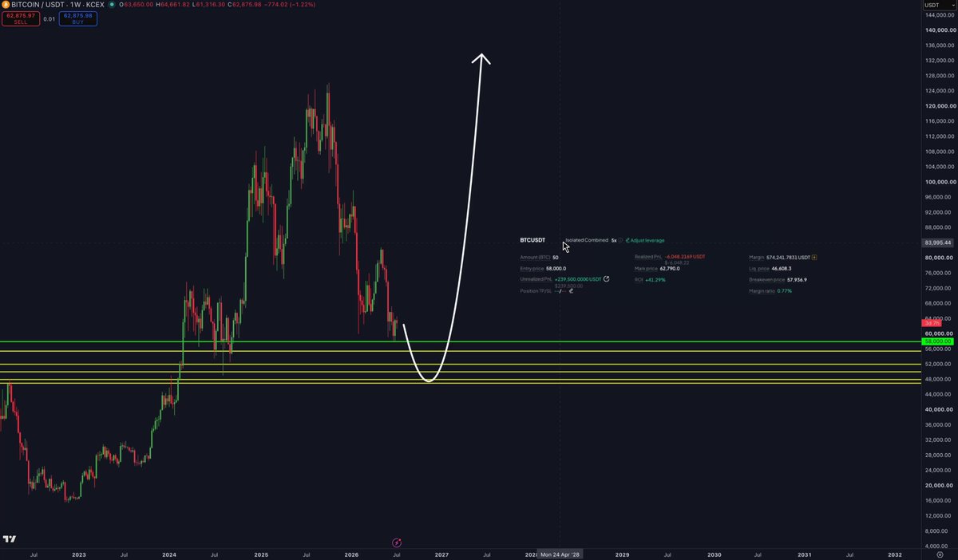Click the green market status dot
The width and height of the screenshot is (958, 560).
(111, 5)
